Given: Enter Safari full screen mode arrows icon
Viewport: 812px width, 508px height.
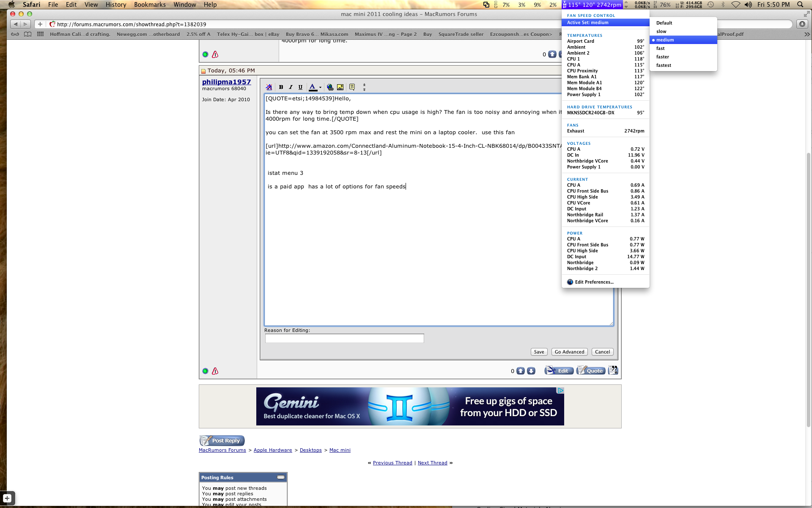Looking at the screenshot, I should (x=806, y=14).
